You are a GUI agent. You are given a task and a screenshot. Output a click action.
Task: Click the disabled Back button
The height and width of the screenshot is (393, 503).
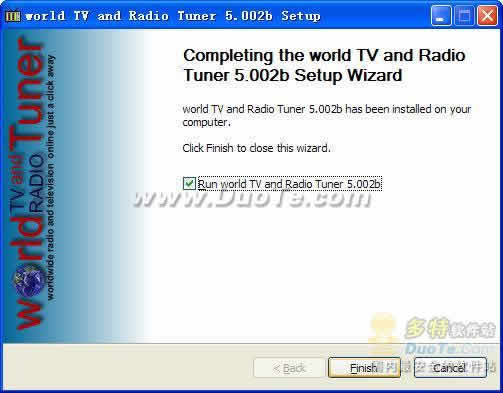[289, 368]
